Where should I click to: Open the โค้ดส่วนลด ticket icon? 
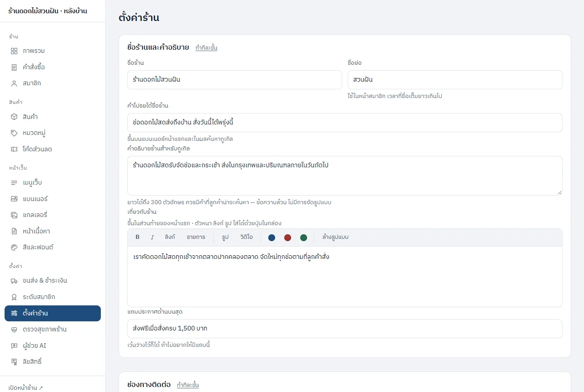[x=14, y=149]
